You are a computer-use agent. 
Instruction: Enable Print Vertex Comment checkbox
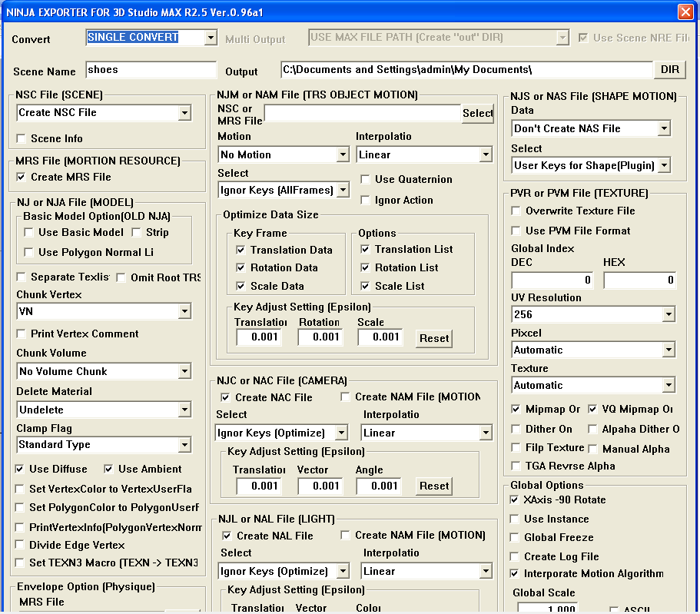click(x=21, y=334)
